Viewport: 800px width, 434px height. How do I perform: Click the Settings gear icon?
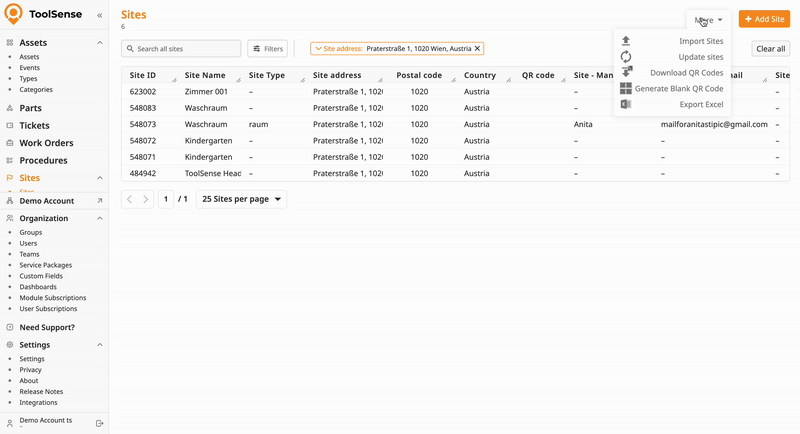pyautogui.click(x=10, y=345)
